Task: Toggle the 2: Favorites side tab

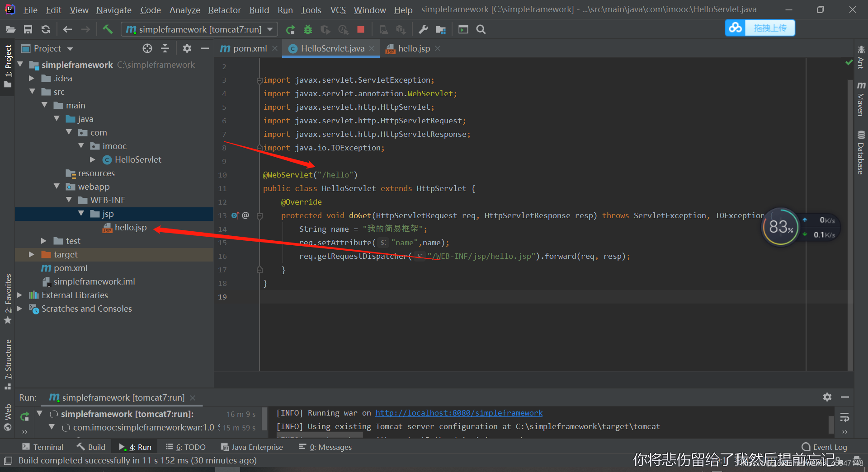Action: tap(8, 298)
